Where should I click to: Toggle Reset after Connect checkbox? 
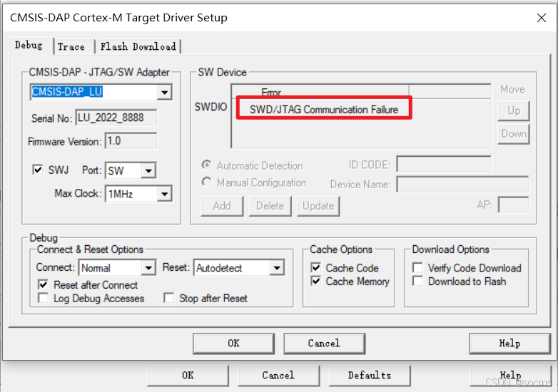43,284
